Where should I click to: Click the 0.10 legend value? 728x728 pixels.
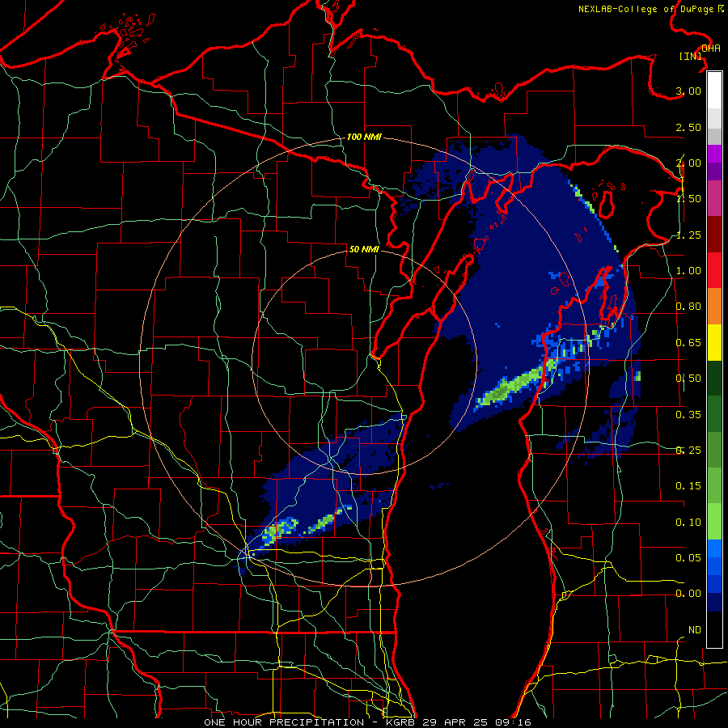688,523
